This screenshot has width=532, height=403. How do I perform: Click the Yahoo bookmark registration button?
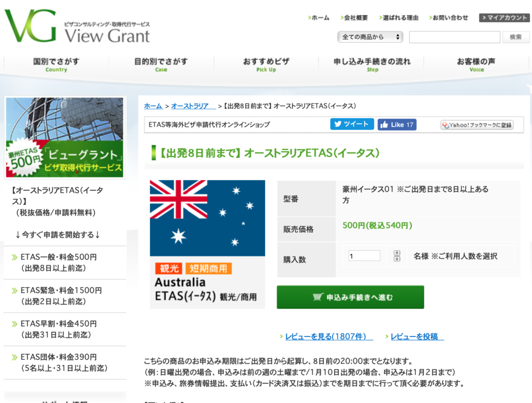(476, 125)
